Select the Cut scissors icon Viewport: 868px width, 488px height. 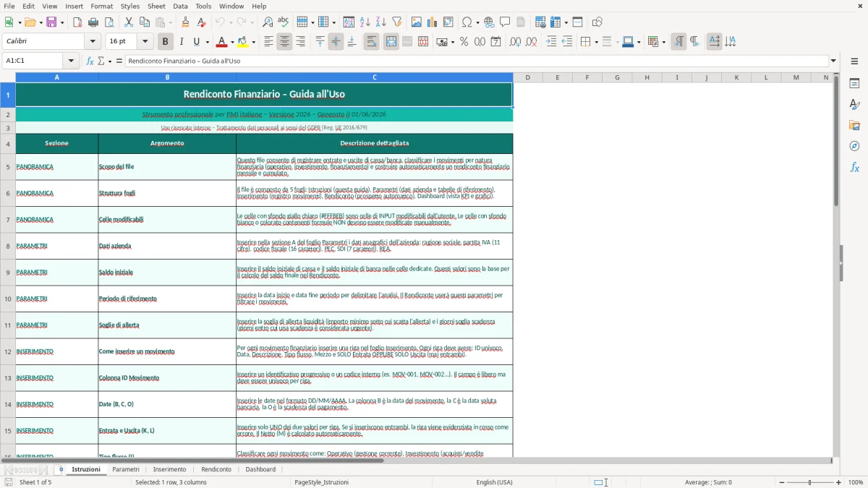click(129, 22)
